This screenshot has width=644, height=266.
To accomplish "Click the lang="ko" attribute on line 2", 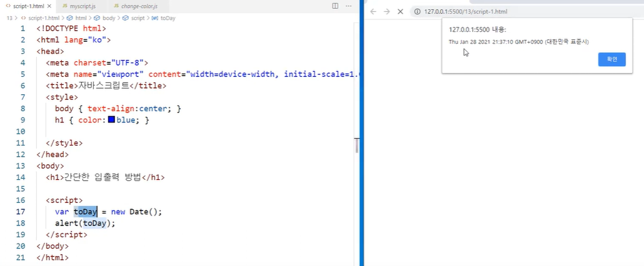I will pos(86,40).
